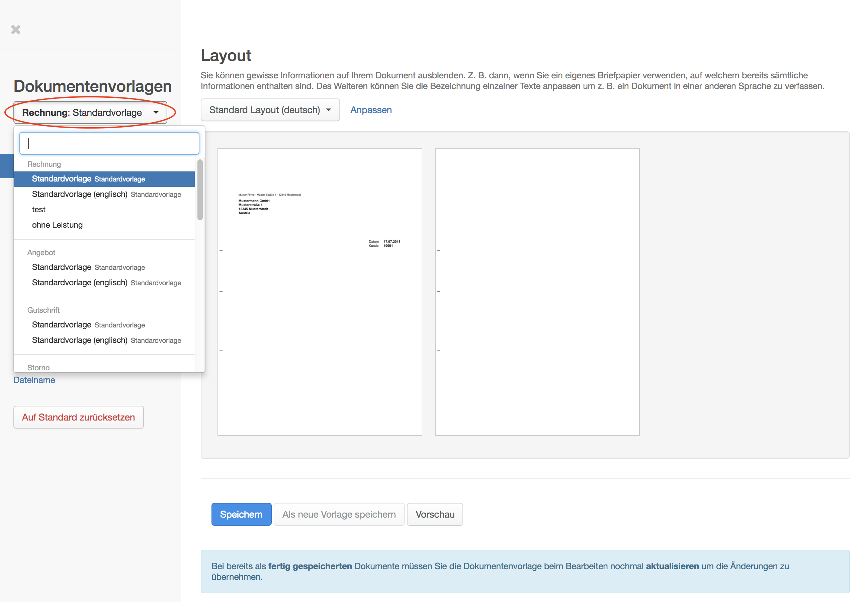868x602 pixels.
Task: Click Auf Standard zurücksetzen button
Action: click(78, 417)
